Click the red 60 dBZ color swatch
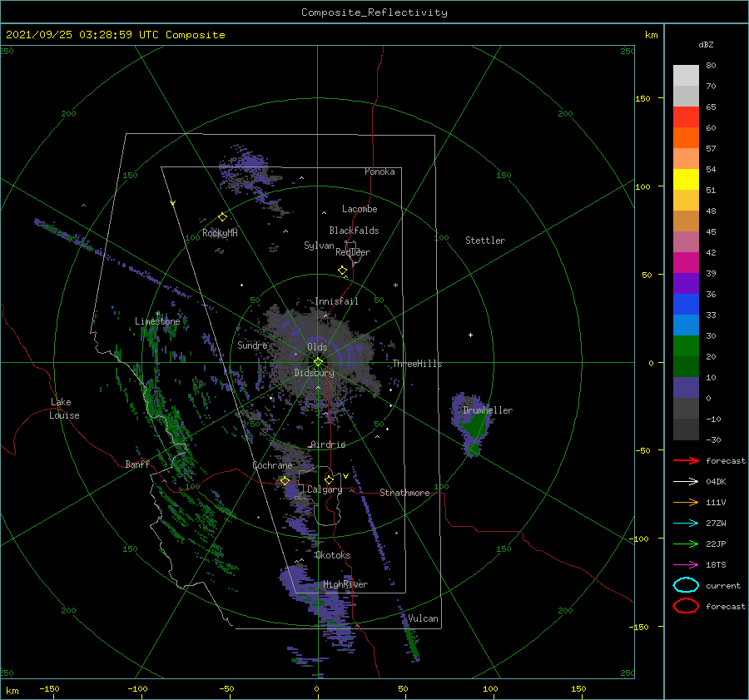Image resolution: width=749 pixels, height=700 pixels. (x=686, y=117)
